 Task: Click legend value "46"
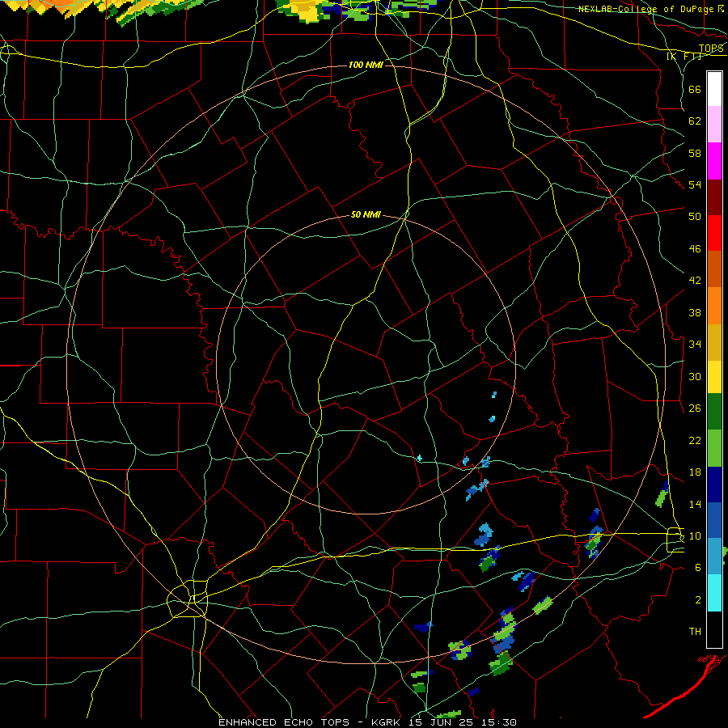(x=695, y=249)
